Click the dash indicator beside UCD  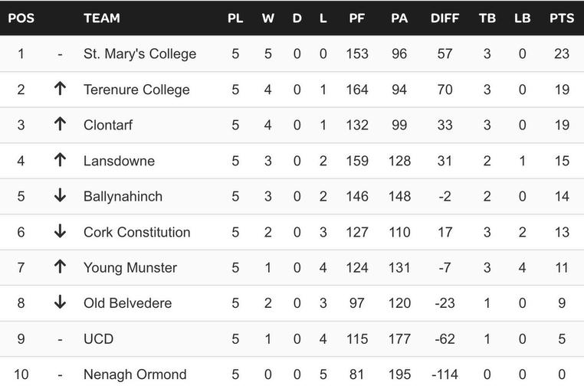[x=60, y=340]
